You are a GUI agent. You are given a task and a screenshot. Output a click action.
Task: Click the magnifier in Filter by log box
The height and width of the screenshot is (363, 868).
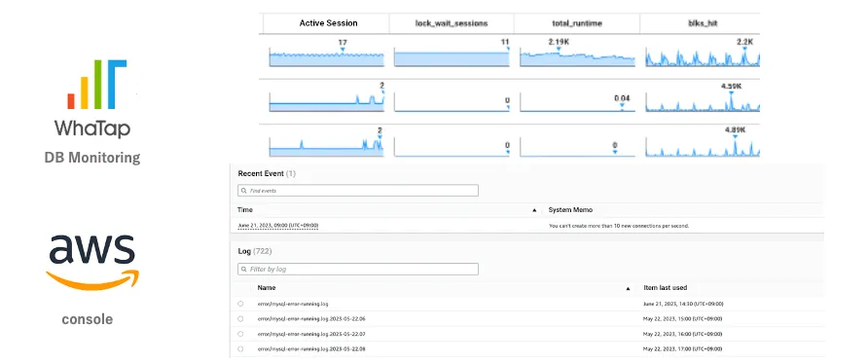244,269
